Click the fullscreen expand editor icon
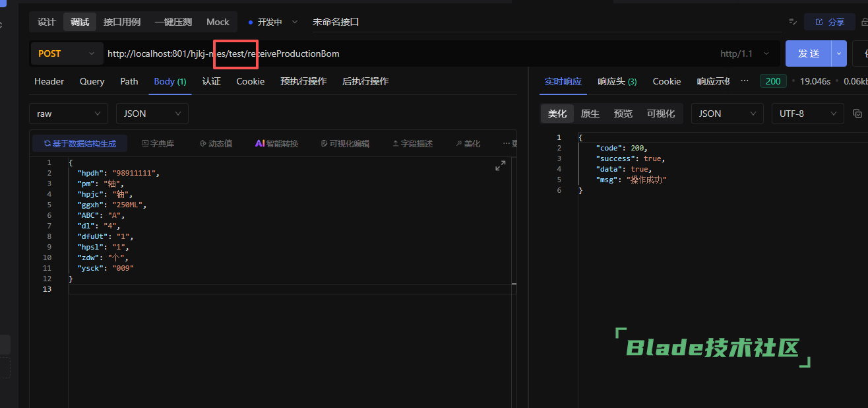 500,166
